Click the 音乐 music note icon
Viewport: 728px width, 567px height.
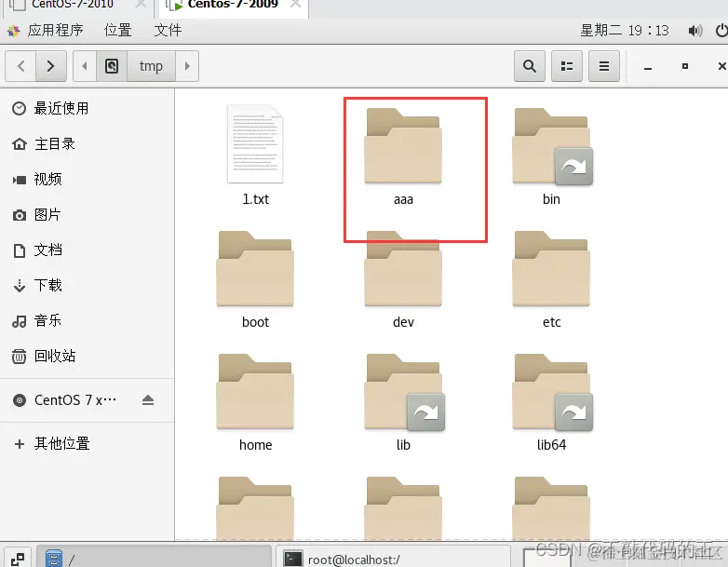(x=19, y=321)
